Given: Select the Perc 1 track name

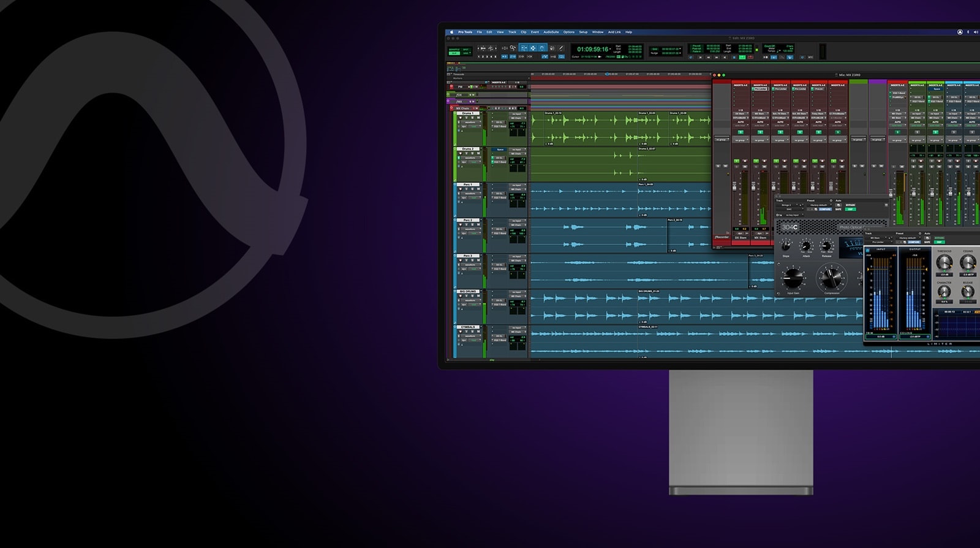Looking at the screenshot, I should pyautogui.click(x=468, y=185).
